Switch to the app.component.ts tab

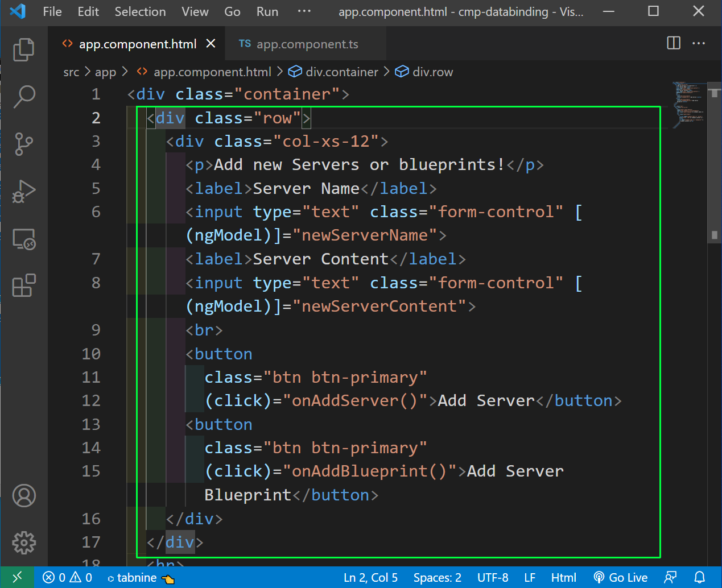(x=306, y=44)
